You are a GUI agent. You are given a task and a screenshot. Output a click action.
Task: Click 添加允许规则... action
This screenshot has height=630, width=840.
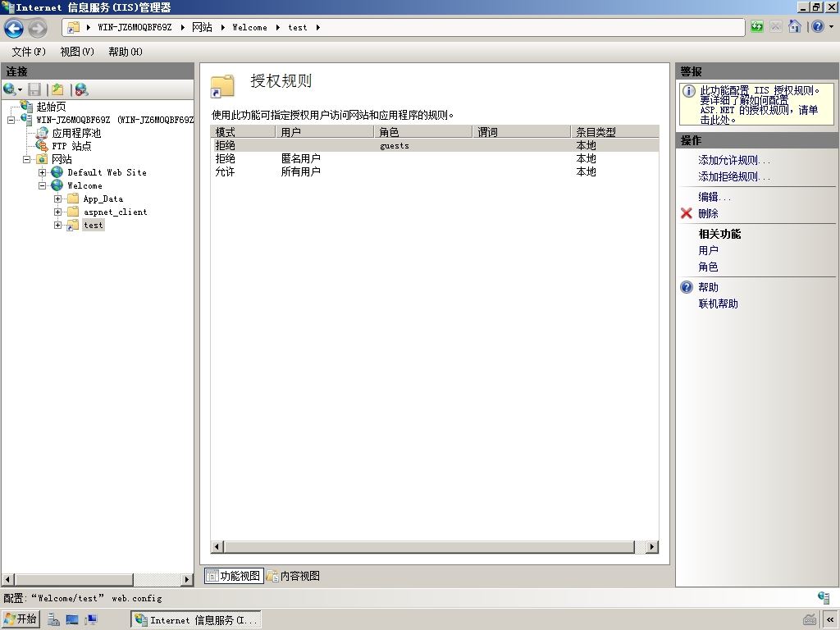coord(734,160)
